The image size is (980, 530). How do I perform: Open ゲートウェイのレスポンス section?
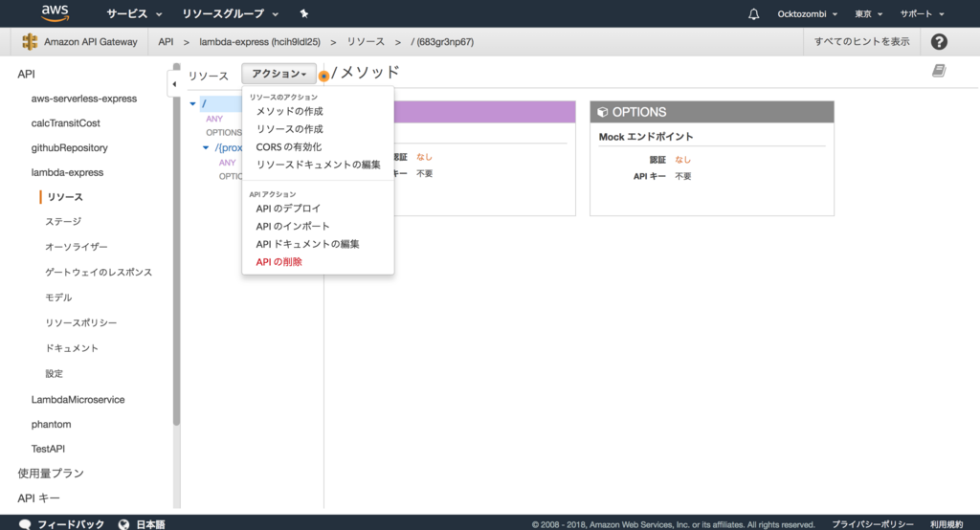click(x=99, y=272)
